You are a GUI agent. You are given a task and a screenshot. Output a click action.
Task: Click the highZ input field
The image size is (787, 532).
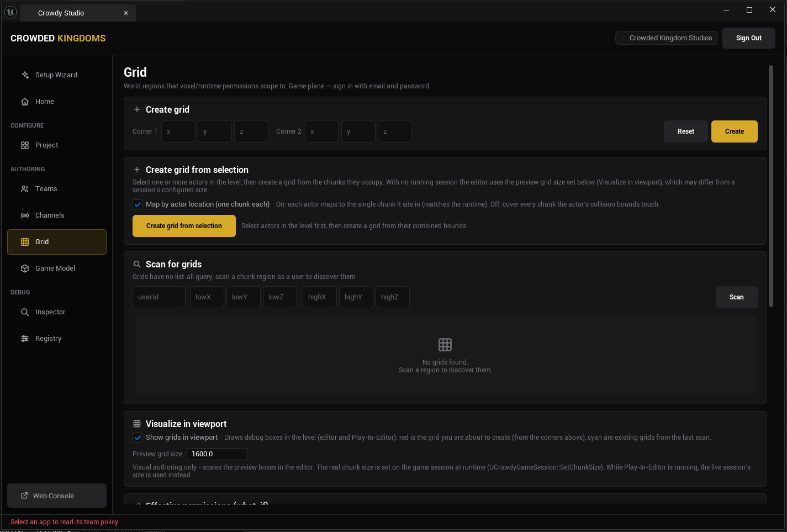pyautogui.click(x=393, y=297)
